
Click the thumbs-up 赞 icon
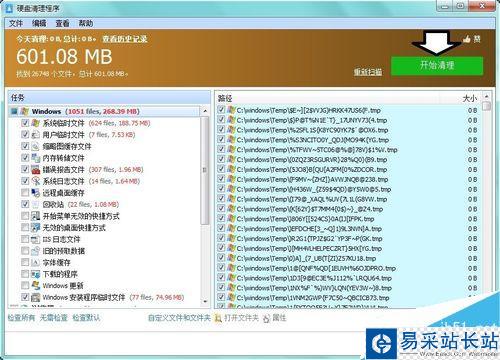pyautogui.click(x=467, y=39)
